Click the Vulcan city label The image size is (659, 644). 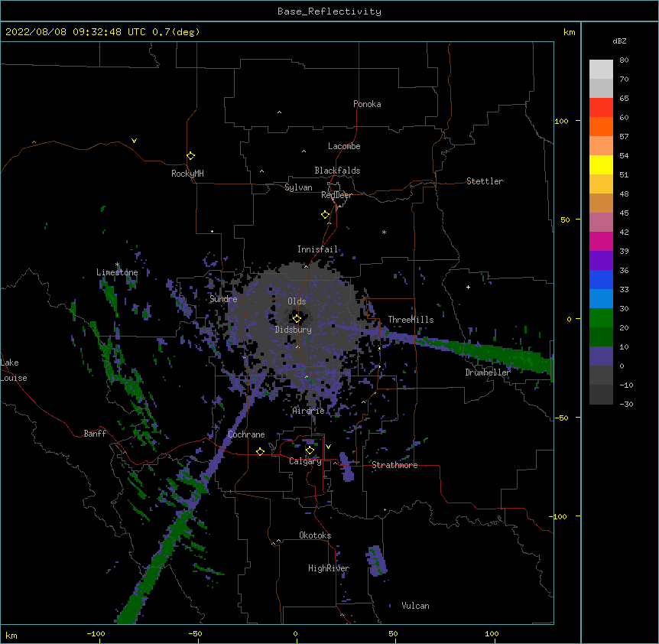tap(415, 606)
